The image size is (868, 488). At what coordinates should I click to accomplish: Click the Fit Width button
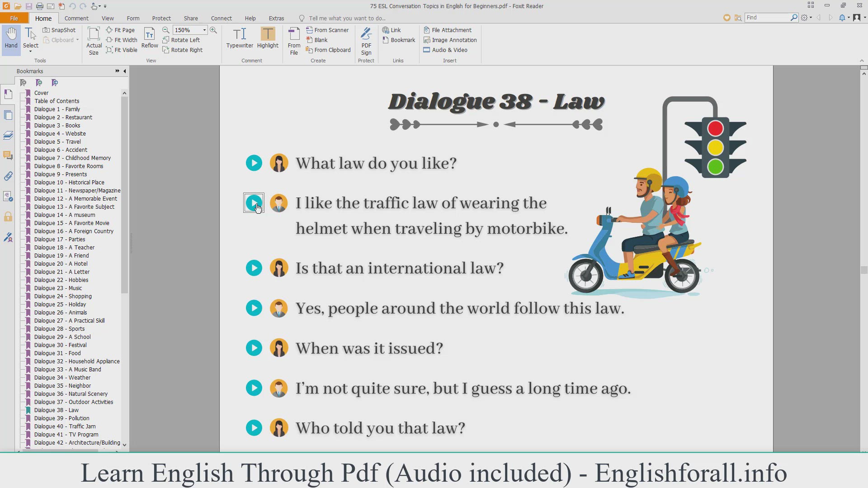pos(122,40)
